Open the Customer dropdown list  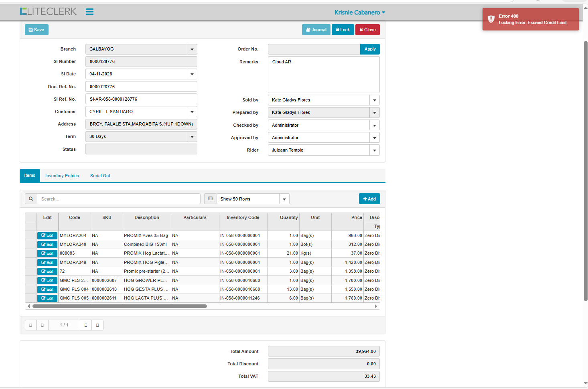tap(192, 112)
